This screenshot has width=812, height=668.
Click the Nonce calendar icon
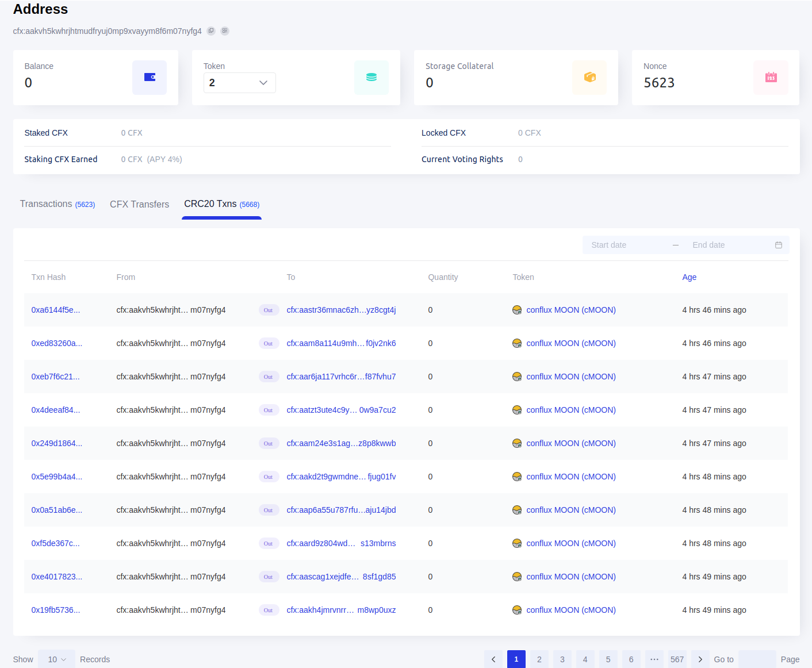[x=771, y=78]
